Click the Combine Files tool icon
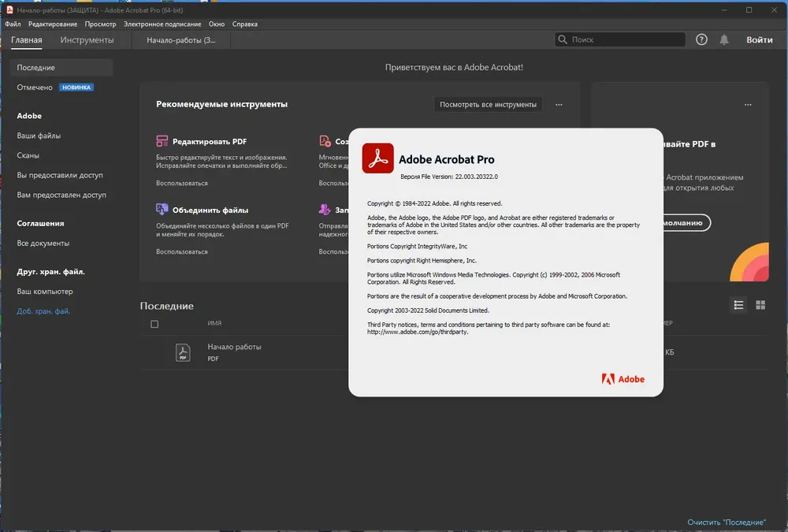This screenshot has width=788, height=532. pyautogui.click(x=162, y=209)
